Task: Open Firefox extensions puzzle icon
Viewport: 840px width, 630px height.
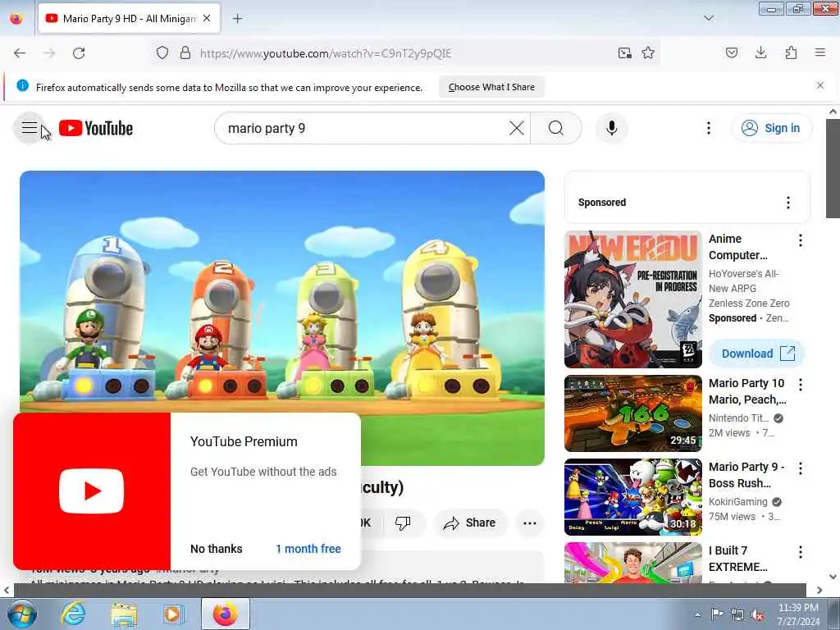Action: (791, 53)
